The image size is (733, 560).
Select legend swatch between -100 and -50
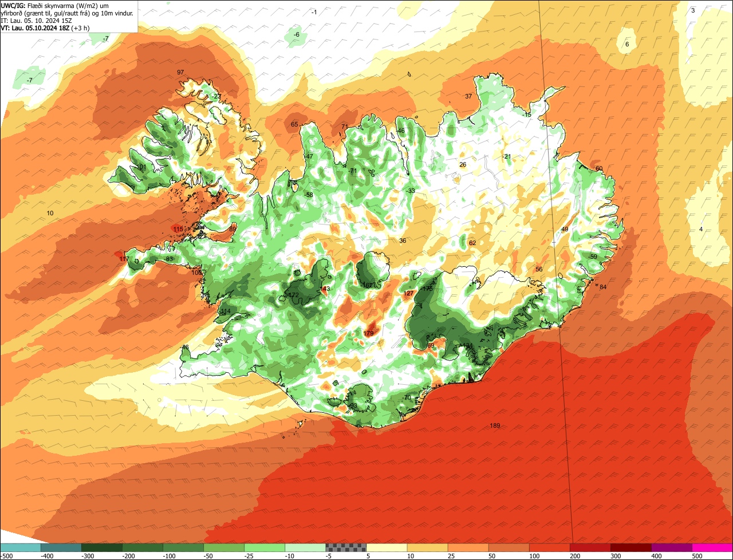(x=183, y=547)
